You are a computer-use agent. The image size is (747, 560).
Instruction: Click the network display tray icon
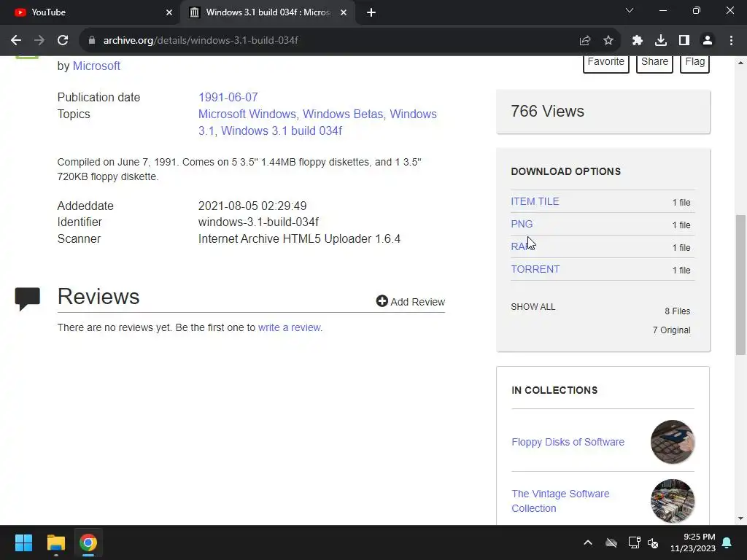(634, 542)
